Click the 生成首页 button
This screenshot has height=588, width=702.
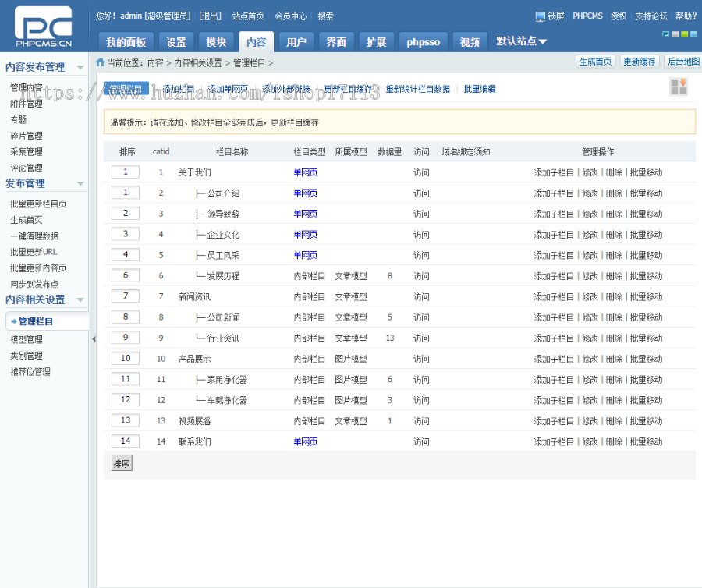click(596, 60)
